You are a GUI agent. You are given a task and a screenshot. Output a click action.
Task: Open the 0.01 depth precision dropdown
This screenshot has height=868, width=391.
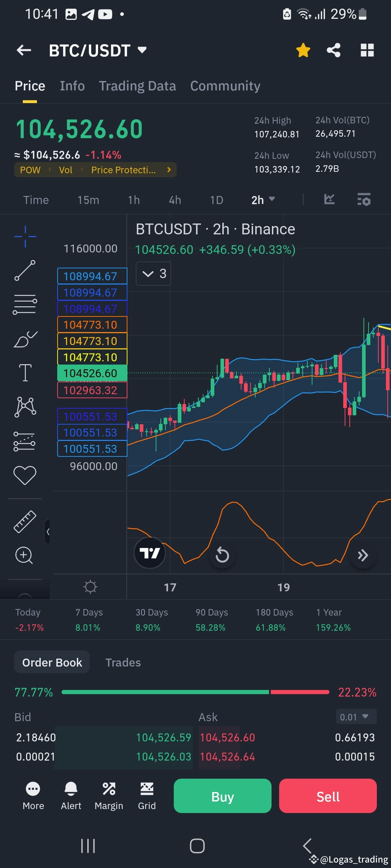356,717
